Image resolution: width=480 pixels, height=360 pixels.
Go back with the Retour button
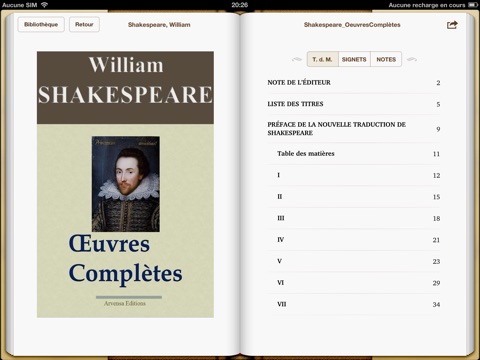84,24
